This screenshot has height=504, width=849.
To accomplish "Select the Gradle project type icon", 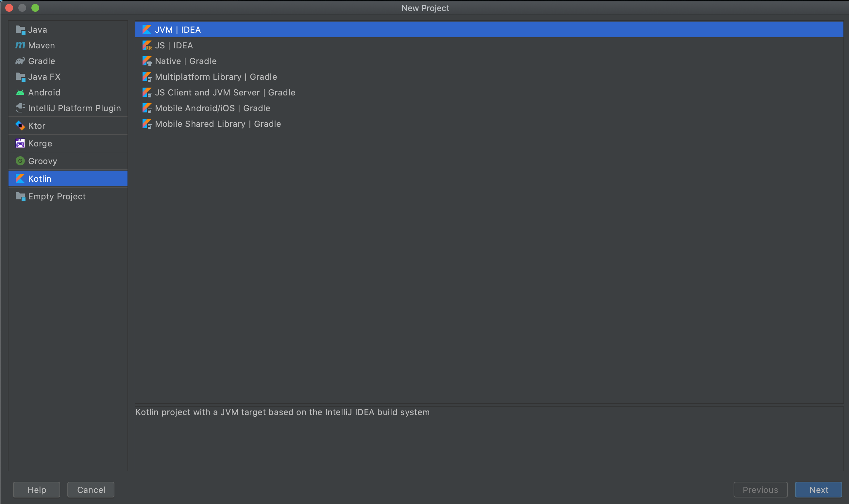I will click(21, 60).
